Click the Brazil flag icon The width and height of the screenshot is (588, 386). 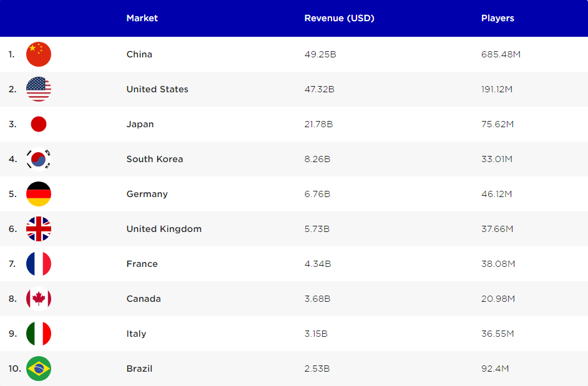(x=39, y=369)
